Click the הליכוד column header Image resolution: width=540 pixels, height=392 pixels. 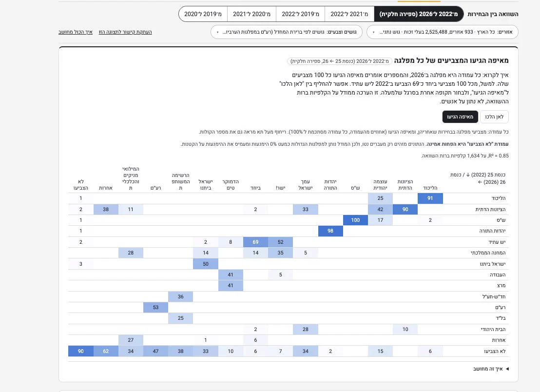coord(430,188)
